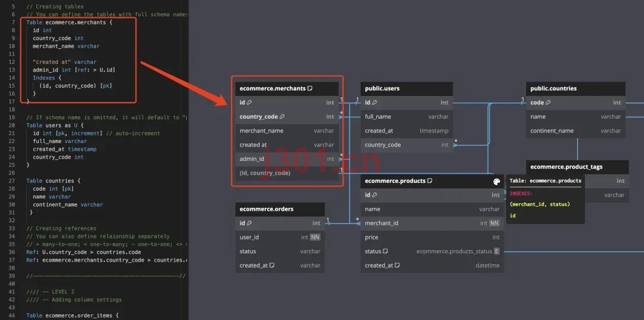This screenshot has height=320, width=644.
Task: Select the ecommerce.product_tags table header
Action: click(577, 167)
